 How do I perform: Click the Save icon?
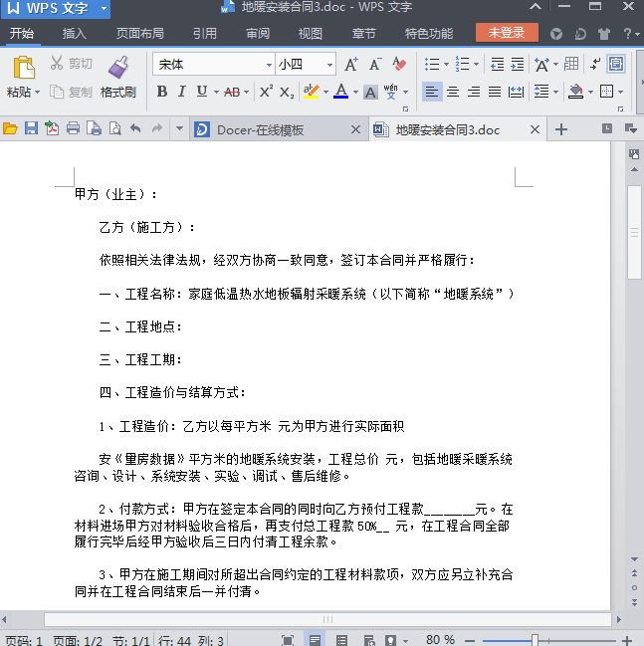pyautogui.click(x=31, y=128)
